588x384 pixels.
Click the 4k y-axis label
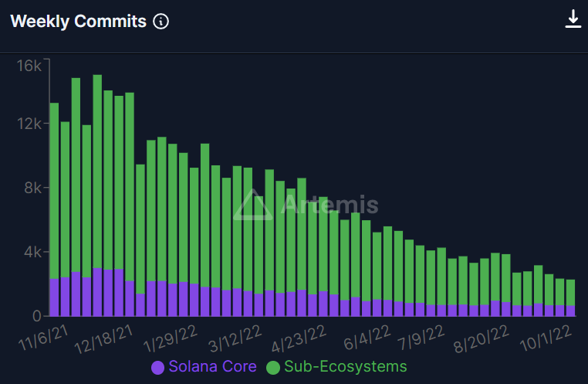[x=32, y=252]
